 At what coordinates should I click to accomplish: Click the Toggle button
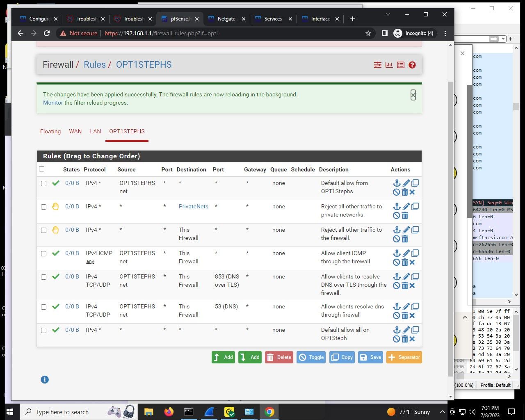tap(311, 357)
